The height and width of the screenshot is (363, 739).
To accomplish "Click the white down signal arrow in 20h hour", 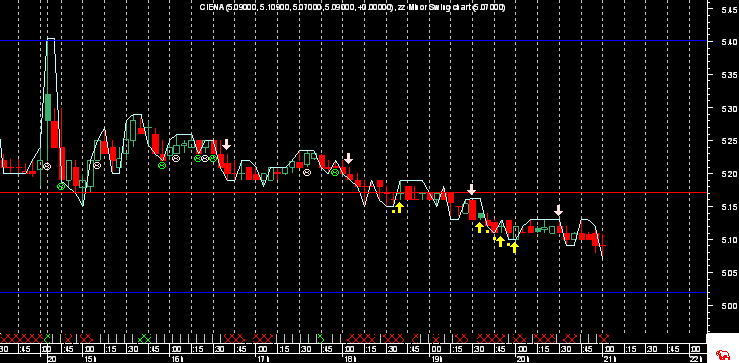I will tap(558, 210).
